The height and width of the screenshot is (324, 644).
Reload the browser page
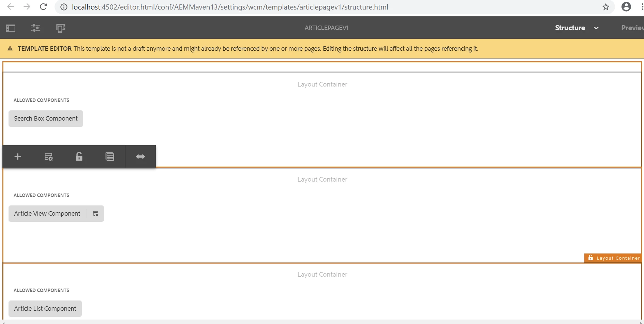(x=43, y=7)
